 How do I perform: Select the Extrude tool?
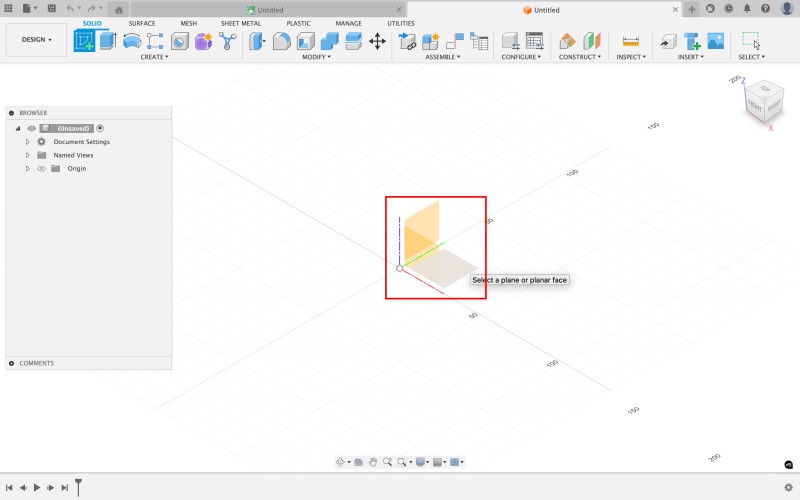[x=108, y=41]
